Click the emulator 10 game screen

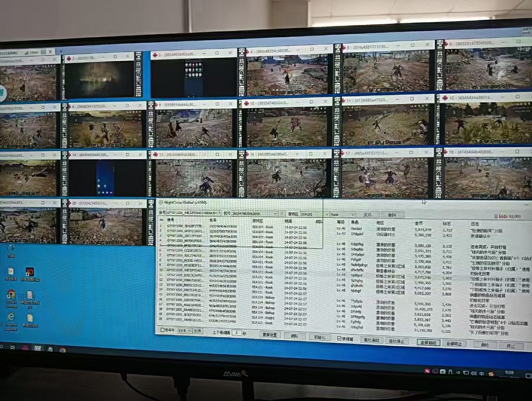286,126
